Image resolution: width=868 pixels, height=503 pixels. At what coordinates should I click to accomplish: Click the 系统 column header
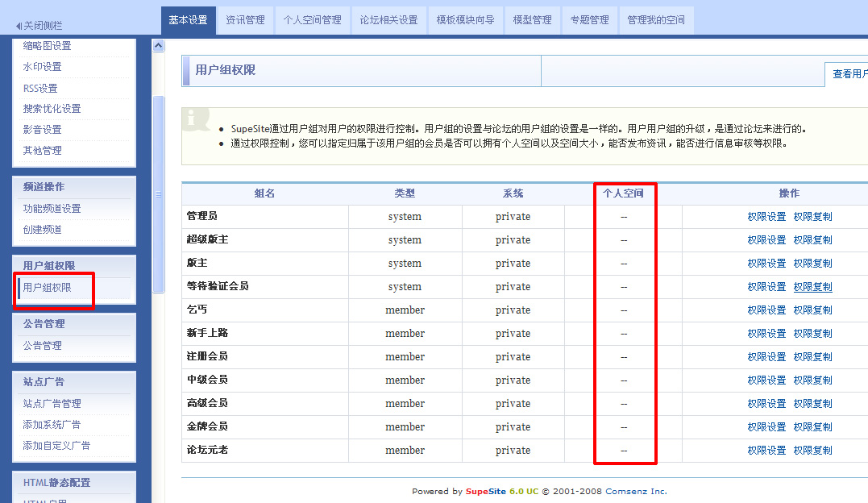pos(513,193)
